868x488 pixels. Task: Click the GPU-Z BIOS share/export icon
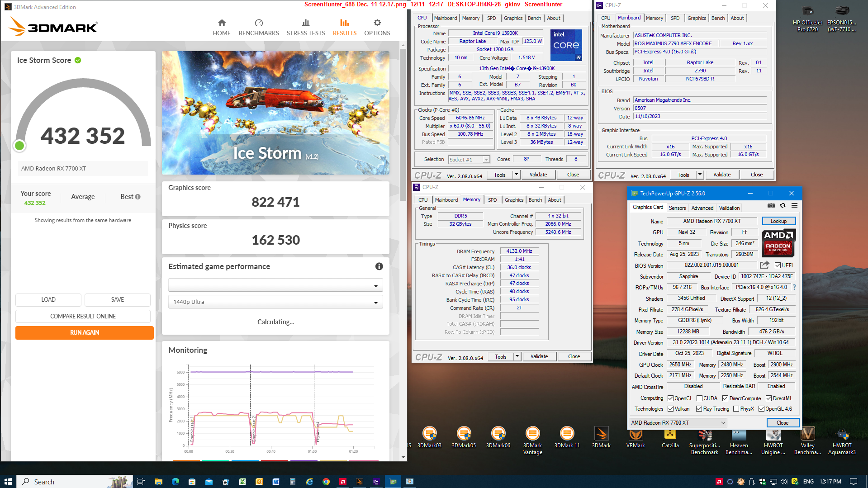coord(764,265)
